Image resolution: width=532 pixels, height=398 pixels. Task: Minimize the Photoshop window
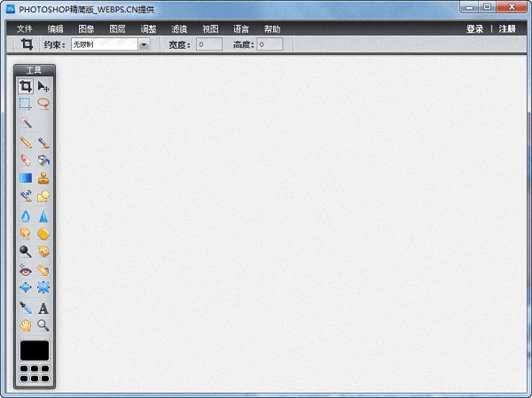[470, 7]
